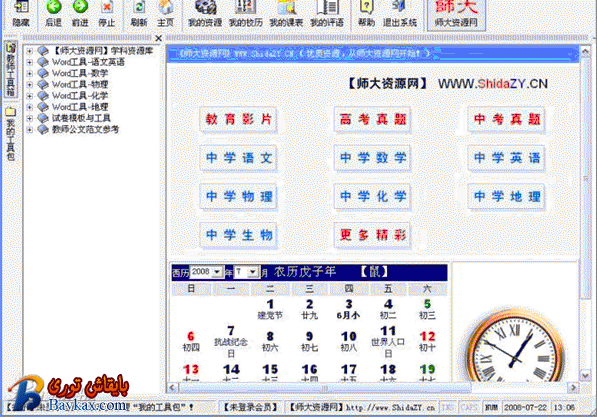Select 教师公文范文参考 in the tree
597x417 pixels.
pos(85,129)
